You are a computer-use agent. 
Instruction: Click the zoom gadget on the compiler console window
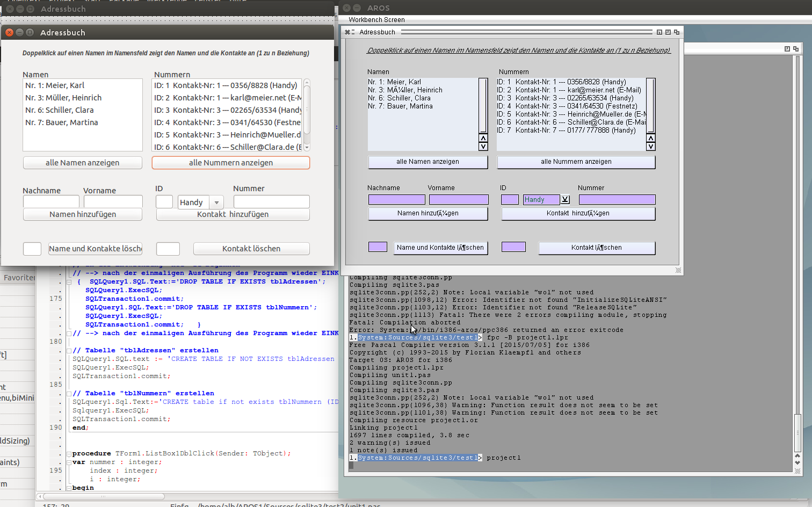point(787,48)
